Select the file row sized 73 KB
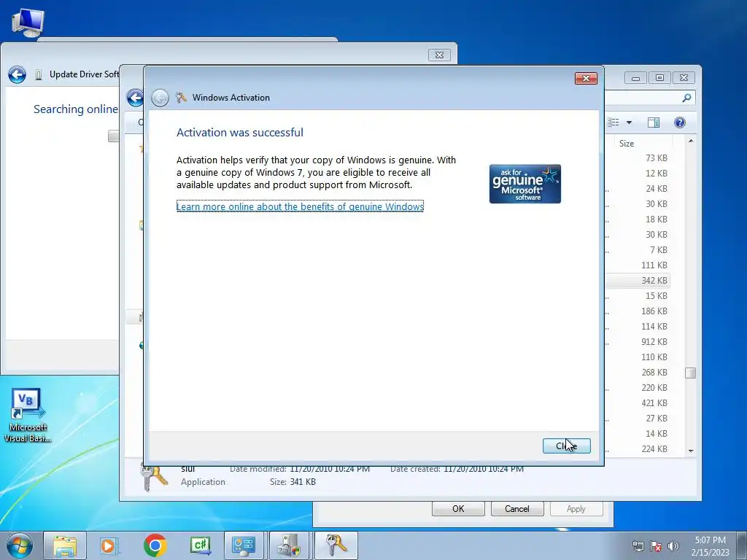This screenshot has width=747, height=560. 638,158
